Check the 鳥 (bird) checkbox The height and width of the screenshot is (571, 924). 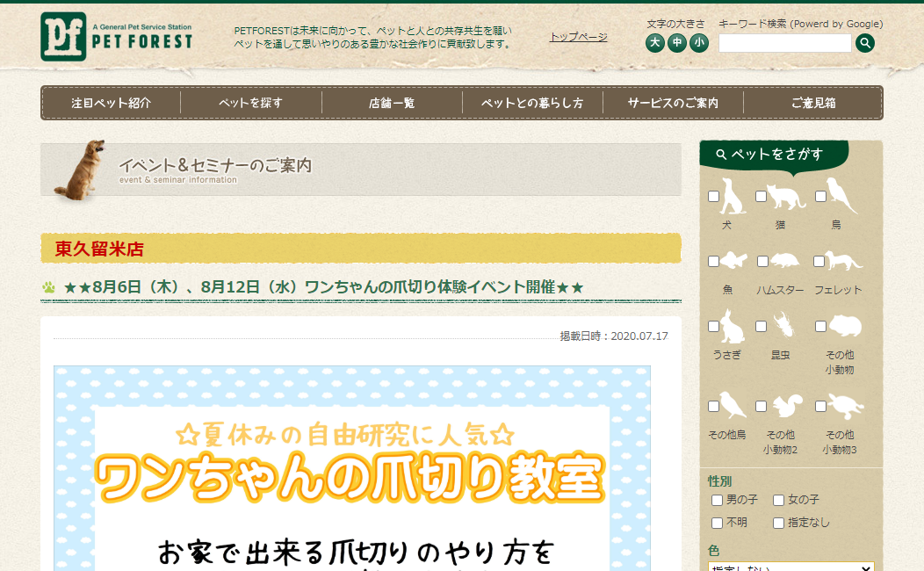click(820, 196)
